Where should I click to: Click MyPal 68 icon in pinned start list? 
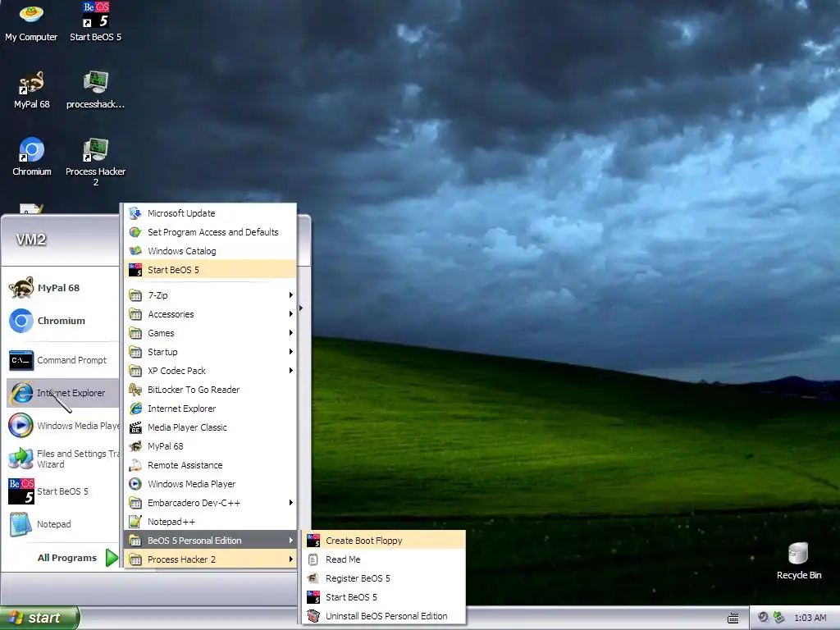click(21, 288)
